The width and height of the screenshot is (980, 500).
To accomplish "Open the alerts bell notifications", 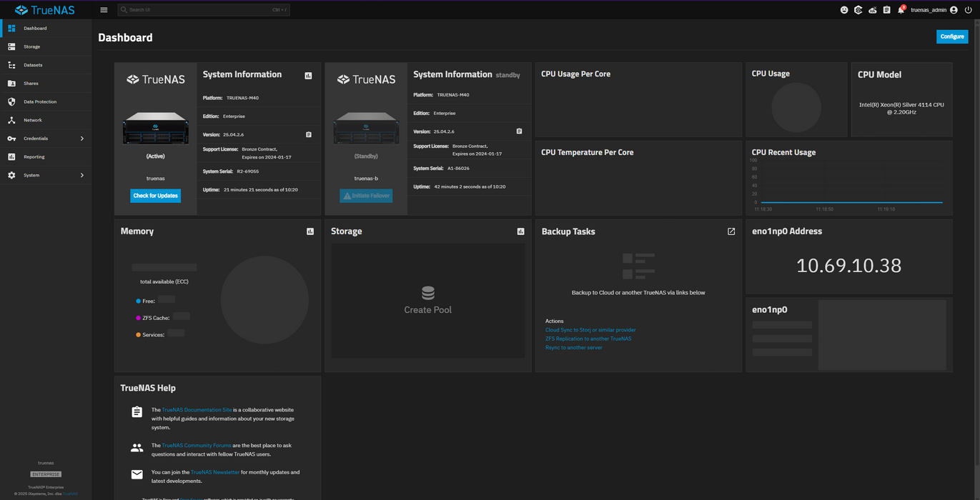I will (901, 10).
